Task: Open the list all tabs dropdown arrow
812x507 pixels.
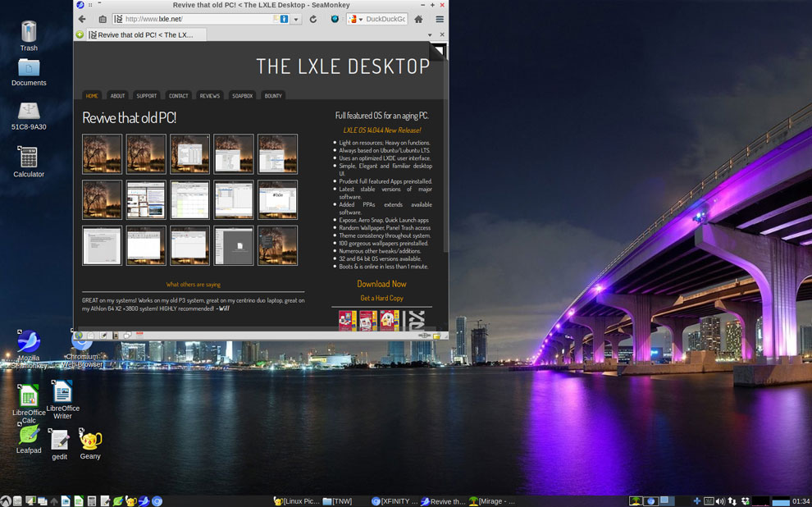Action: pyautogui.click(x=429, y=34)
